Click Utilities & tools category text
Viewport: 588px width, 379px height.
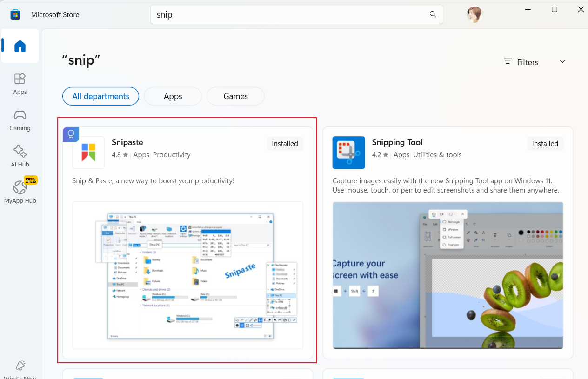[437, 155]
